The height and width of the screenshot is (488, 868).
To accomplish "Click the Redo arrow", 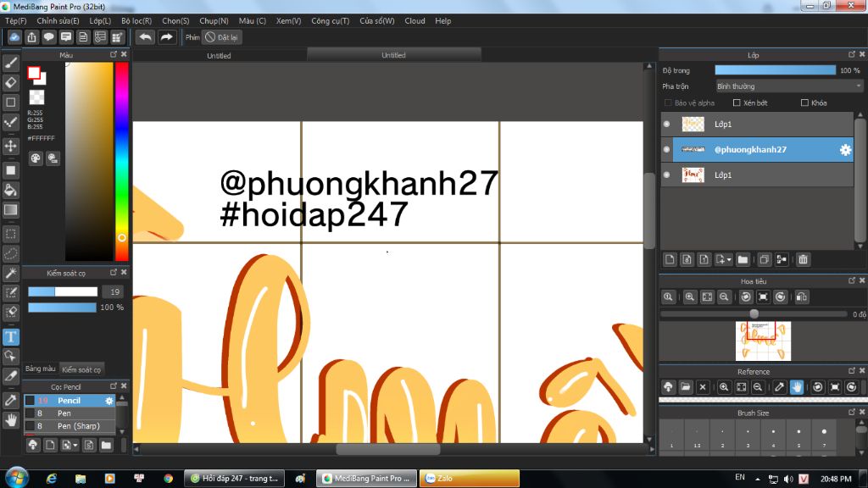I will 166,37.
